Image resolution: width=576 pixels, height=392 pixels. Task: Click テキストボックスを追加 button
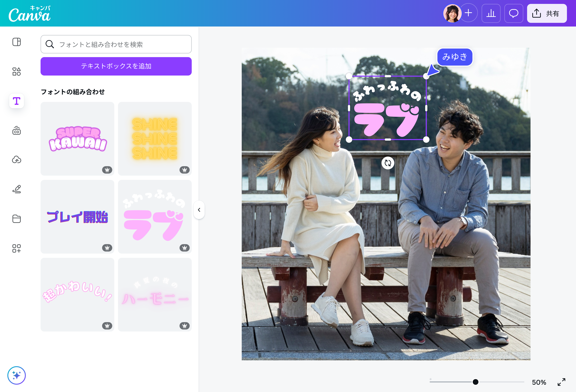116,66
